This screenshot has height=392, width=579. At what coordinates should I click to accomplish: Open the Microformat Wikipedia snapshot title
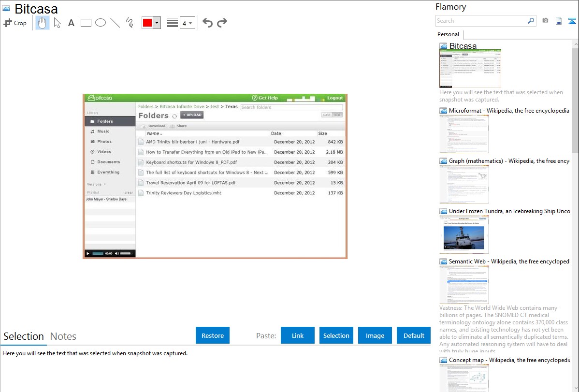click(x=509, y=111)
